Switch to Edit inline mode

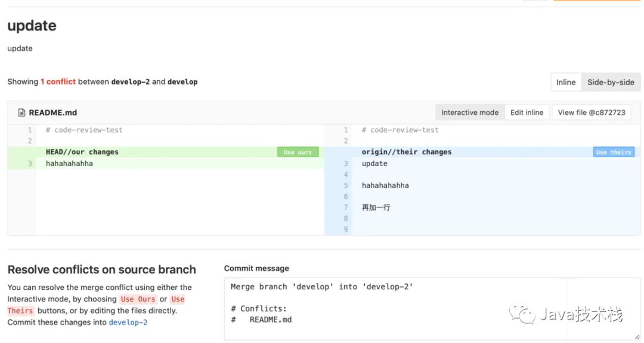[527, 113]
